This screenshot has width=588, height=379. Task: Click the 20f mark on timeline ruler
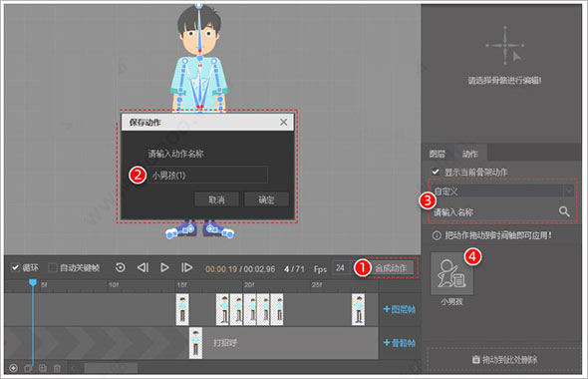click(249, 285)
